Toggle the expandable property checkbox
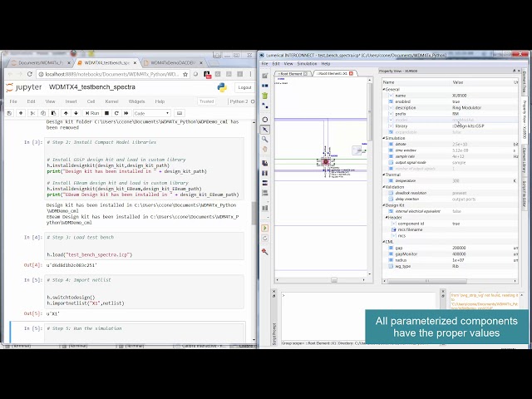 click(x=391, y=132)
